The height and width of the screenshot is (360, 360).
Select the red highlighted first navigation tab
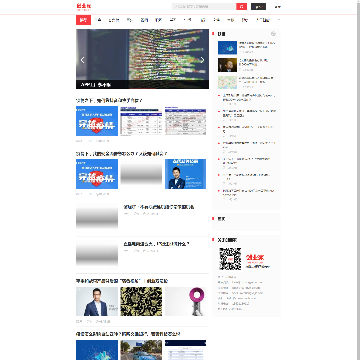point(83,20)
